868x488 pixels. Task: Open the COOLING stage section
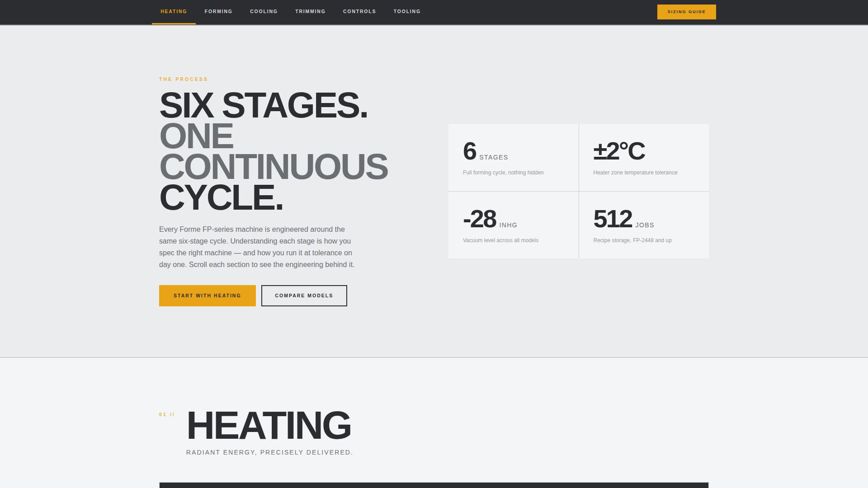[264, 11]
